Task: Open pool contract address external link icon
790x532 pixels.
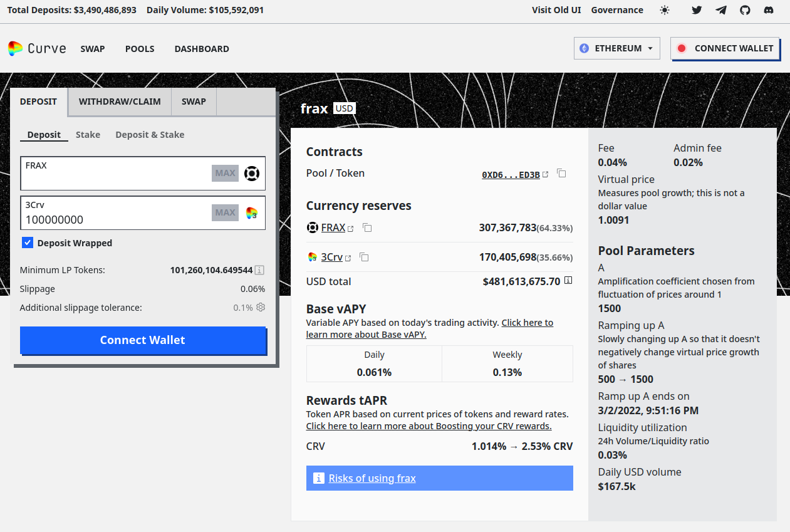Action: (x=546, y=174)
